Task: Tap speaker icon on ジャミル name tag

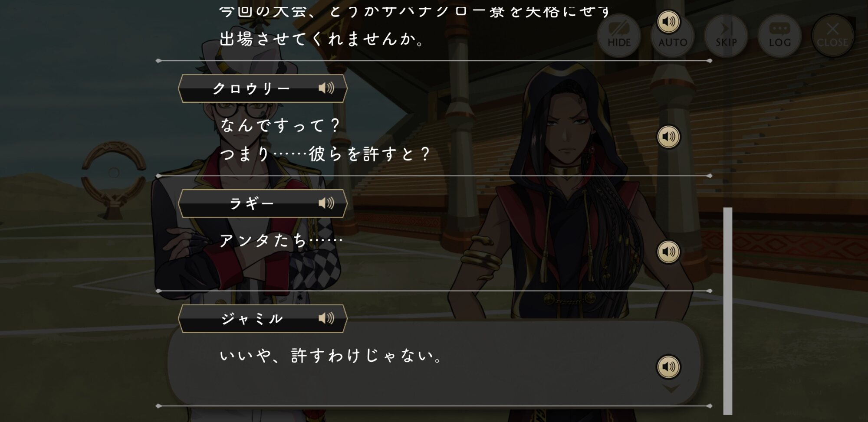Action: (326, 318)
